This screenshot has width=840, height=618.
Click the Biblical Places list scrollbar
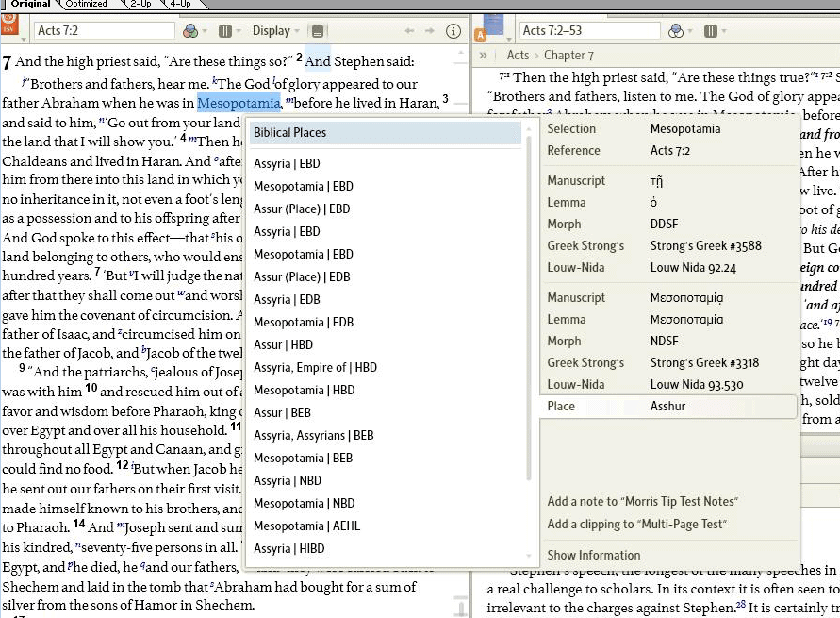click(x=528, y=311)
